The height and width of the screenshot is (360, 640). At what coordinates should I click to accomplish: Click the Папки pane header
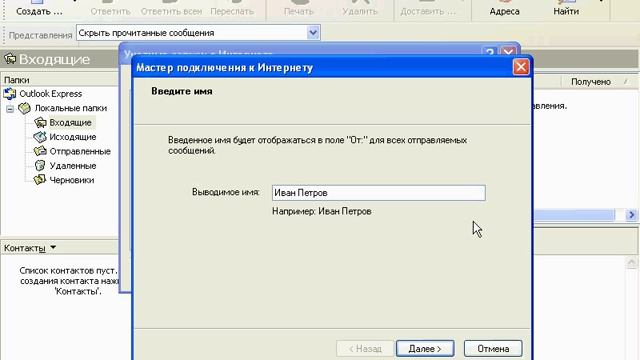click(60, 80)
